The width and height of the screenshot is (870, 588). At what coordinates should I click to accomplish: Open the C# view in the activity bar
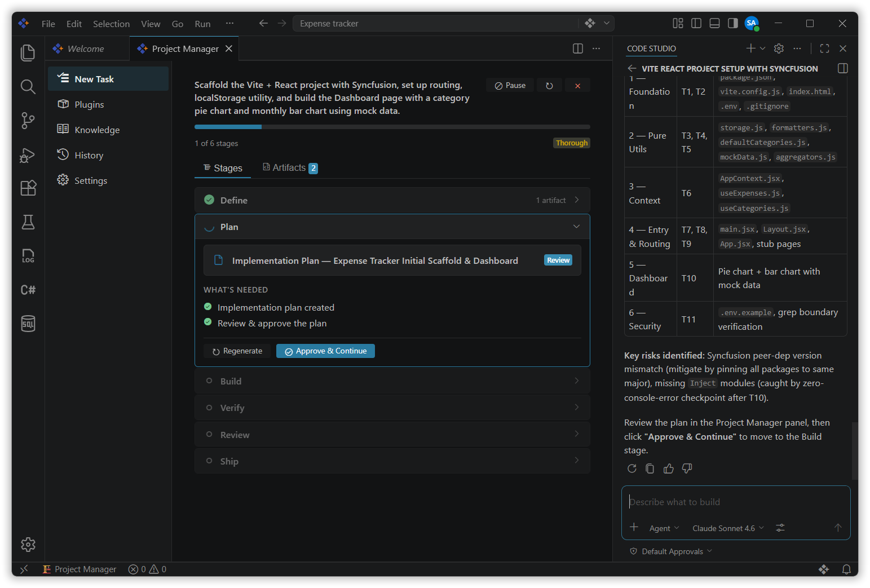pyautogui.click(x=28, y=290)
